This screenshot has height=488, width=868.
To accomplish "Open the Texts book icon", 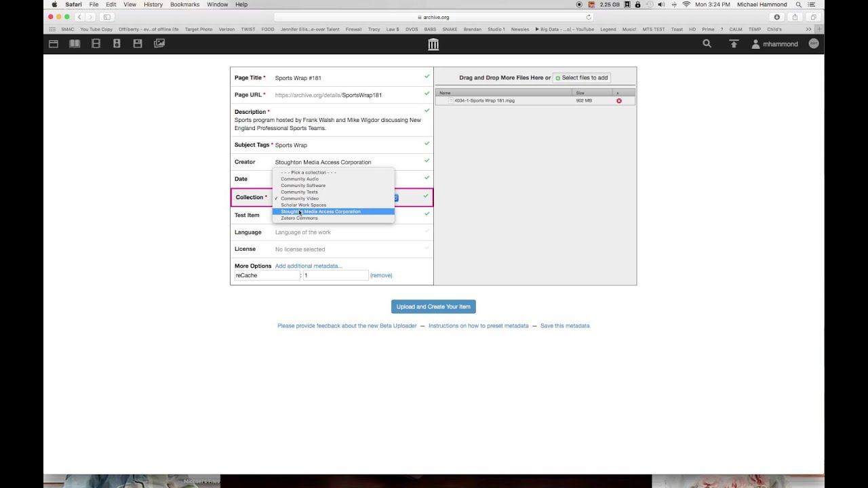I will 75,43.
